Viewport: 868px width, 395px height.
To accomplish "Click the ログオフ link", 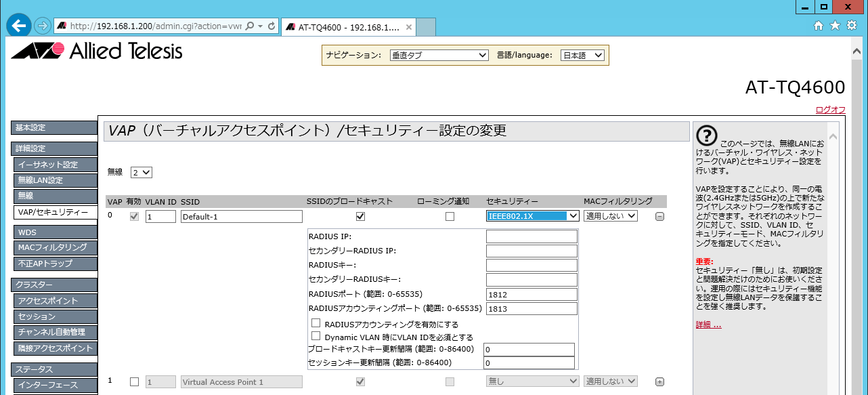I will click(x=830, y=110).
